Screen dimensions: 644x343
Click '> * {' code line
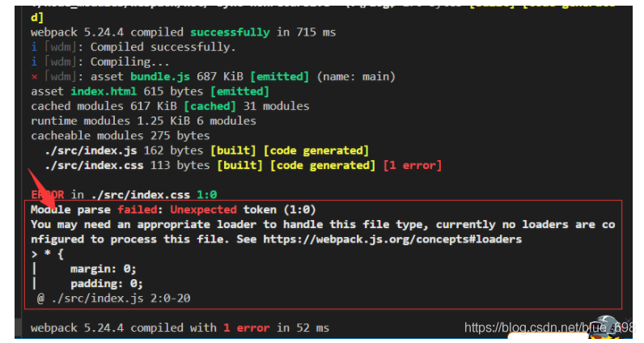(x=47, y=254)
